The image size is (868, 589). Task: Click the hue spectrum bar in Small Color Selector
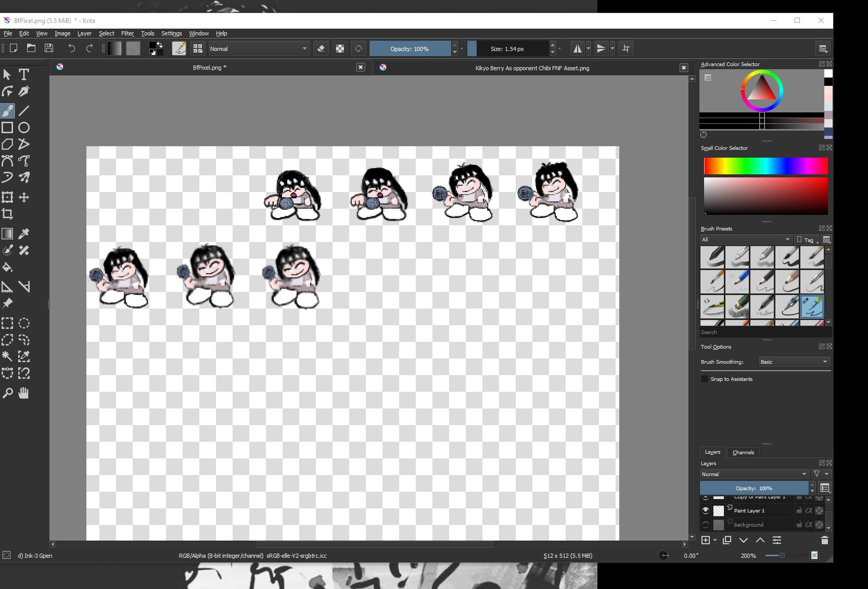point(765,166)
